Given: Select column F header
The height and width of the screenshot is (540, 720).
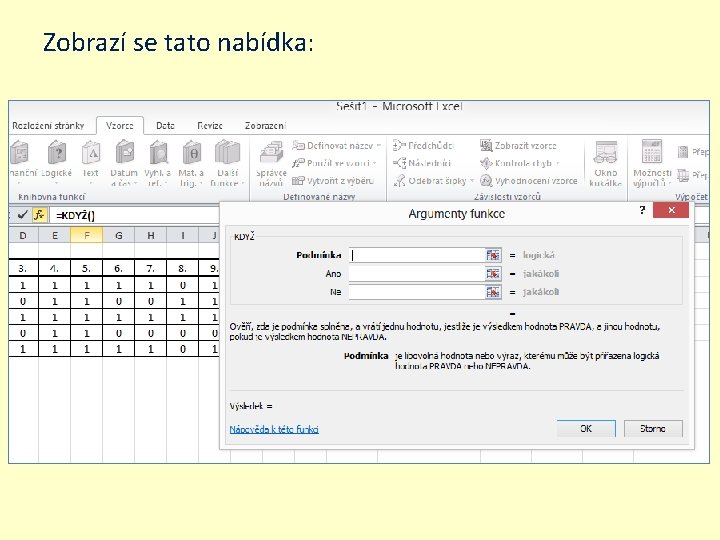Looking at the screenshot, I should click(86, 236).
